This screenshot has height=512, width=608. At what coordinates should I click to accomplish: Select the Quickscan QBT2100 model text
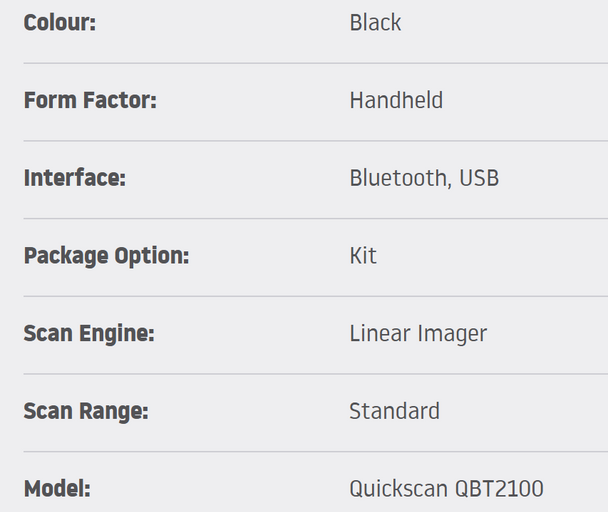tap(446, 489)
